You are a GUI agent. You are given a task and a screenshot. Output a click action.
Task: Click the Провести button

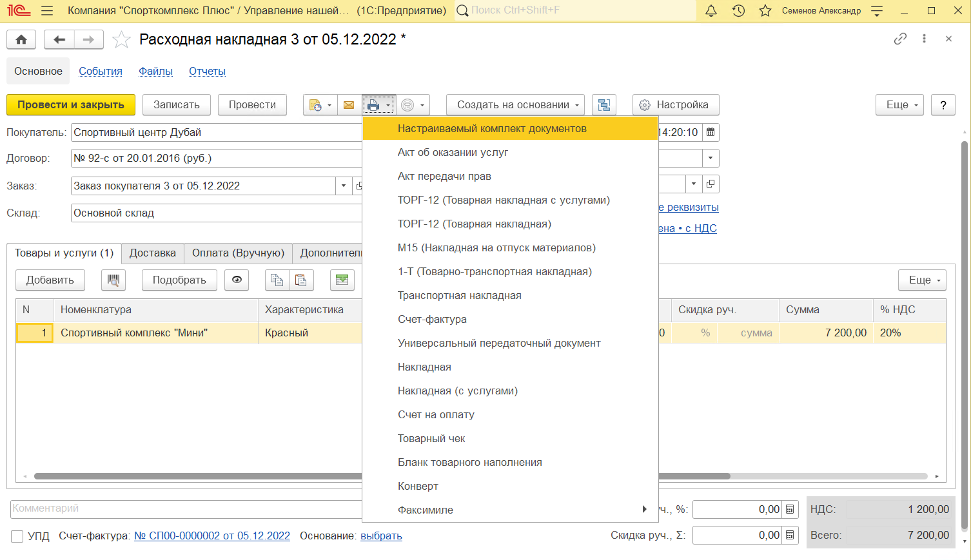[252, 105]
